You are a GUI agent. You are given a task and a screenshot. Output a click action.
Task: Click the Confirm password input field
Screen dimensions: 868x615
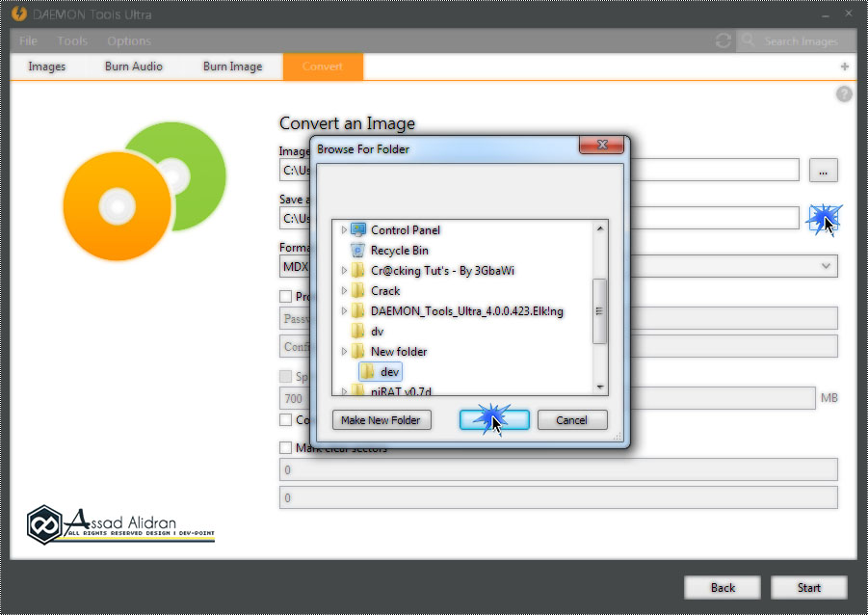click(559, 346)
